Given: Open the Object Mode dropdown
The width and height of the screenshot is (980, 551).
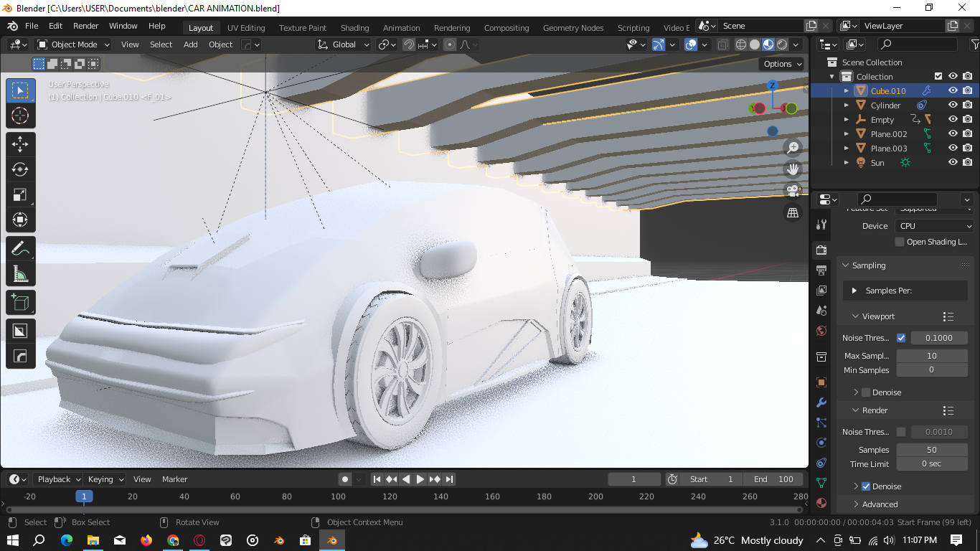Looking at the screenshot, I should (x=73, y=44).
